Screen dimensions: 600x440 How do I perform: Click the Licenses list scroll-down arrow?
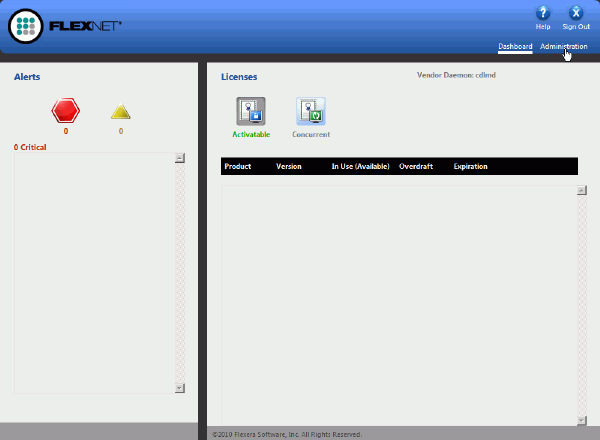(x=581, y=418)
